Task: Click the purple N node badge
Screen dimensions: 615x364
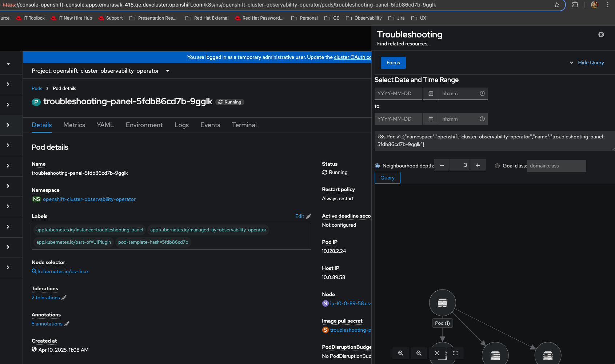Action: pos(326,303)
